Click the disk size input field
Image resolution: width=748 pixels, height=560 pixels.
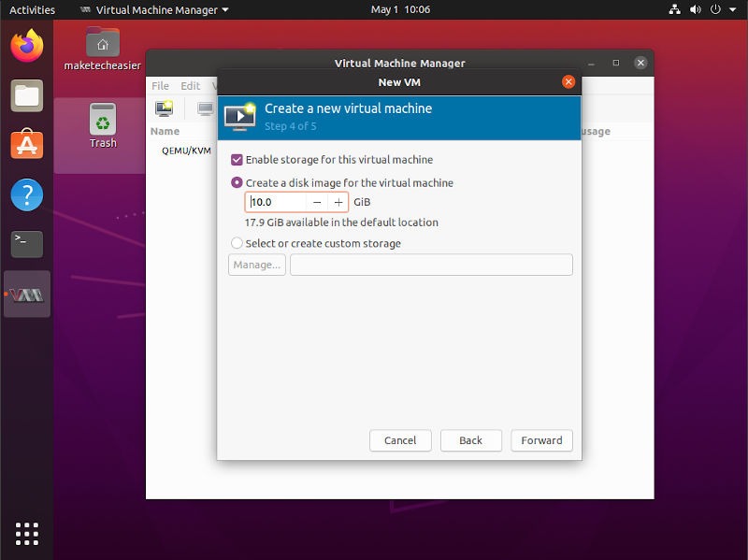point(276,201)
